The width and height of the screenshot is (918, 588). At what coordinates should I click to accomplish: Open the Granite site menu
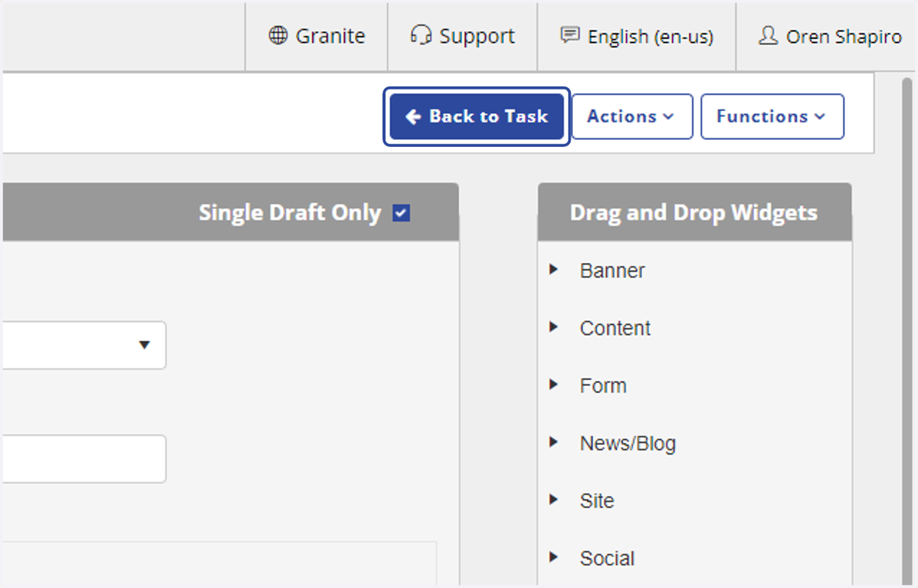coord(317,36)
